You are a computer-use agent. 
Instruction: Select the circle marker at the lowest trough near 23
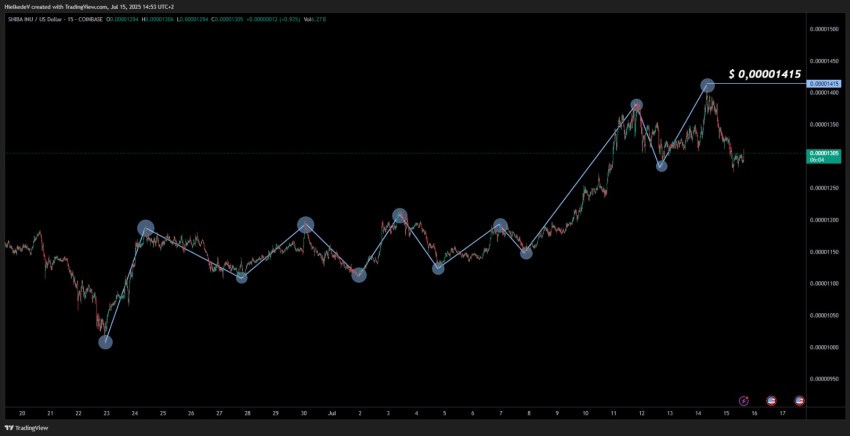(x=106, y=342)
